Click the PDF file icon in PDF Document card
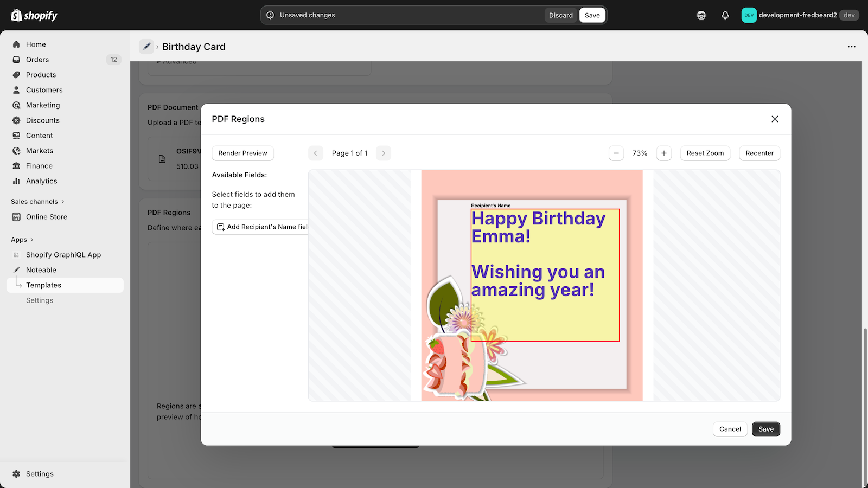Image resolution: width=868 pixels, height=488 pixels. pyautogui.click(x=162, y=159)
